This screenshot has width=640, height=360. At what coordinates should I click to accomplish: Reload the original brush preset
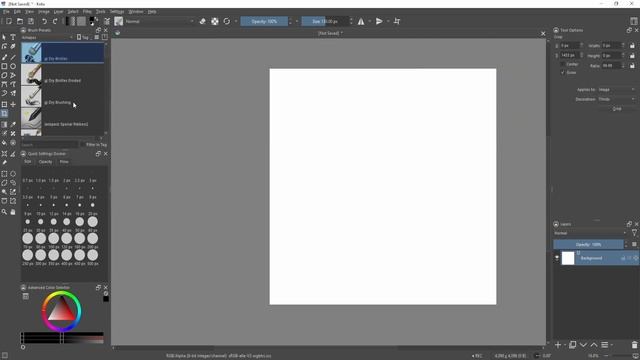tap(227, 21)
